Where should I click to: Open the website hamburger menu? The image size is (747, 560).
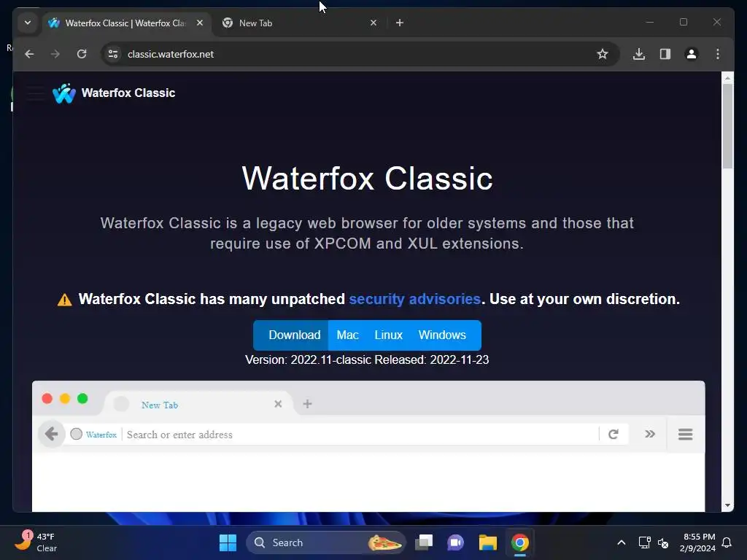(36, 93)
